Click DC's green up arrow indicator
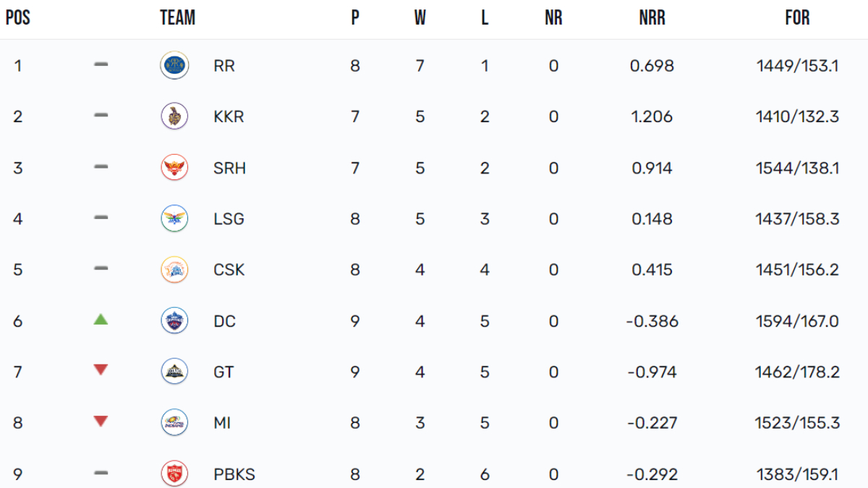Image resolution: width=868 pixels, height=488 pixels. pos(101,319)
